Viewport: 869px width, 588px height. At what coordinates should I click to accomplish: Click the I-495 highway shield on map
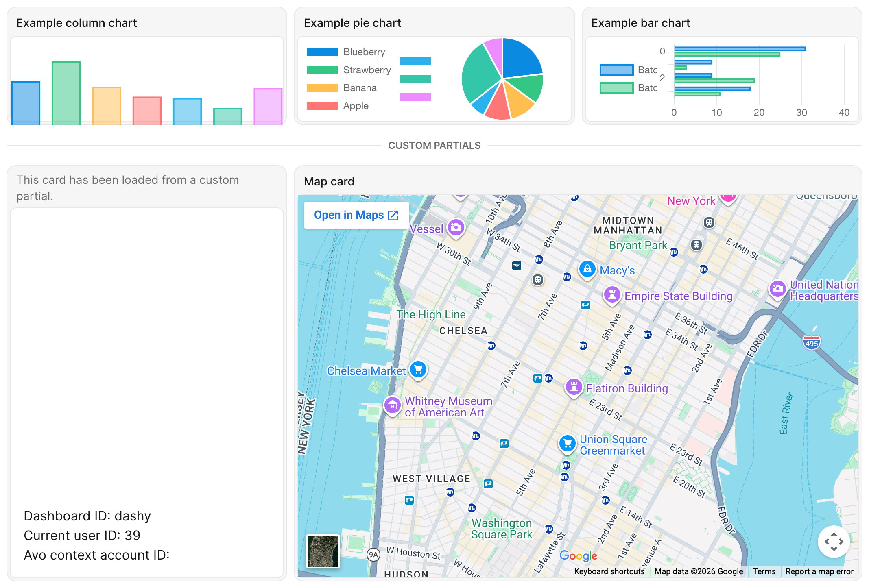pos(811,343)
